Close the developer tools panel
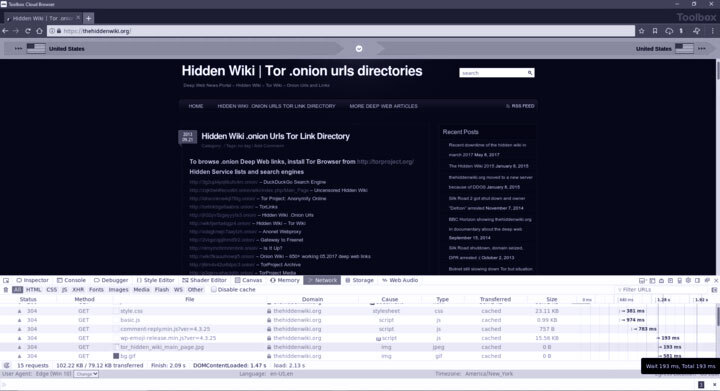This screenshot has height=391, width=720. pos(715,280)
